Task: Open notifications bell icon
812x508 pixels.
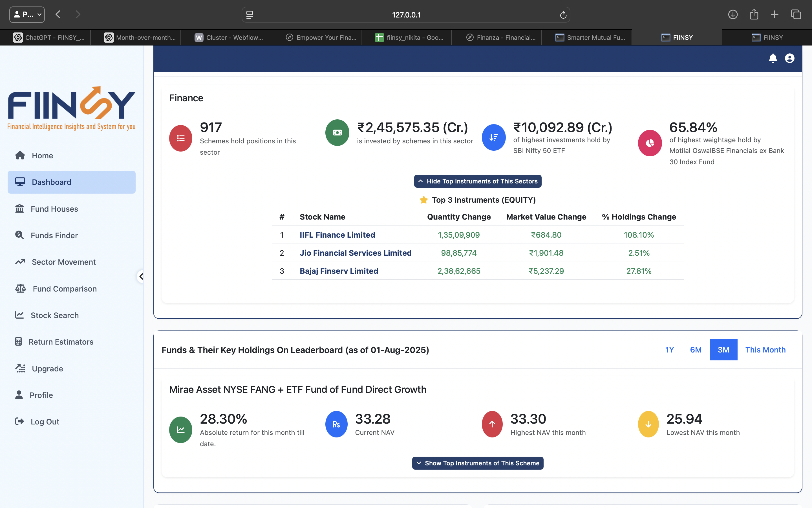Action: [x=773, y=58]
